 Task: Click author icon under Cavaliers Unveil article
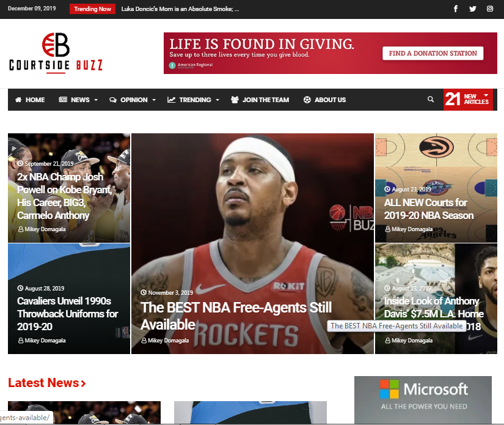(21, 341)
